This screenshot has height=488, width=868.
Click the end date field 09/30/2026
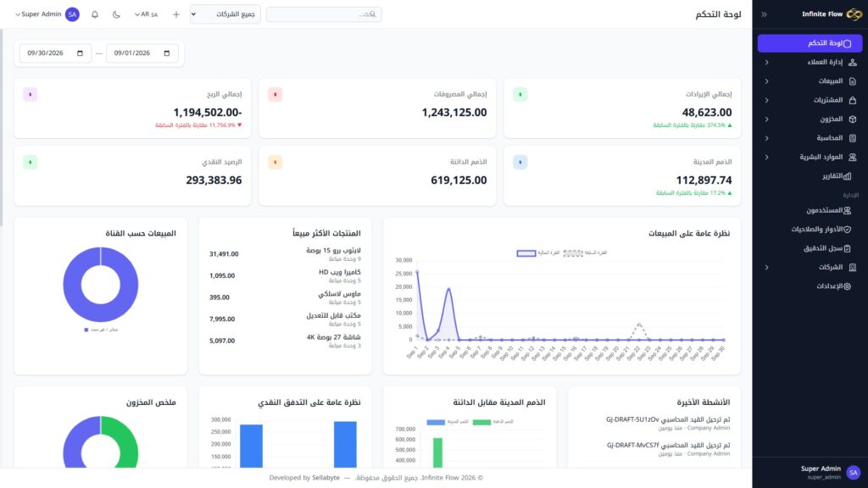55,53
